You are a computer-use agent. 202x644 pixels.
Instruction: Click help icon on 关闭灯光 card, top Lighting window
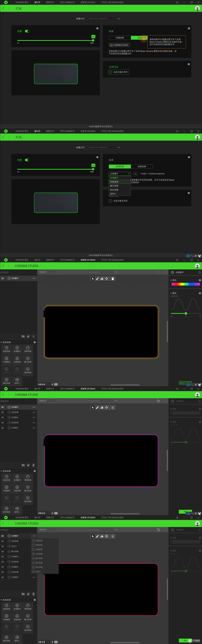tap(189, 64)
